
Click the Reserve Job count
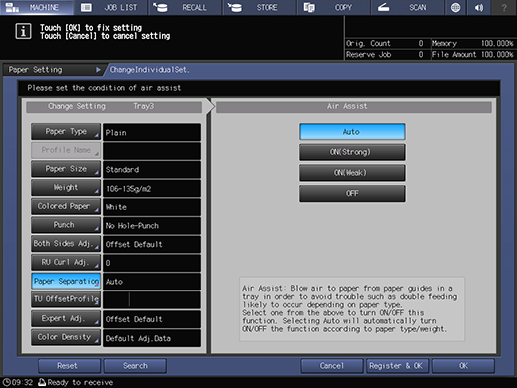[385, 54]
